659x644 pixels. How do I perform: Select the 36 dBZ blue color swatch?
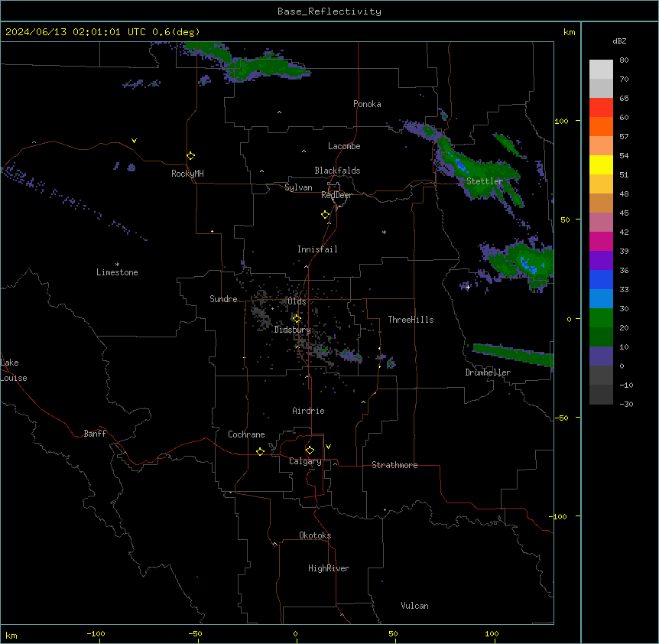point(601,279)
